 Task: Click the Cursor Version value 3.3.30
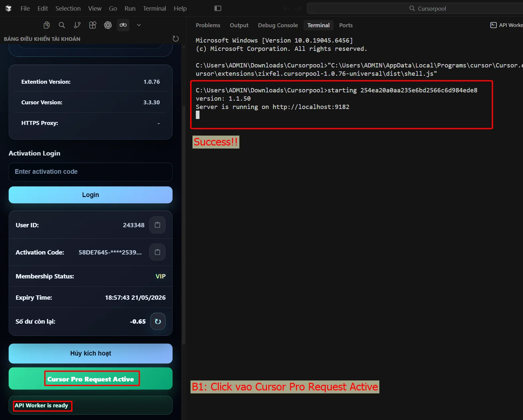pyautogui.click(x=152, y=102)
